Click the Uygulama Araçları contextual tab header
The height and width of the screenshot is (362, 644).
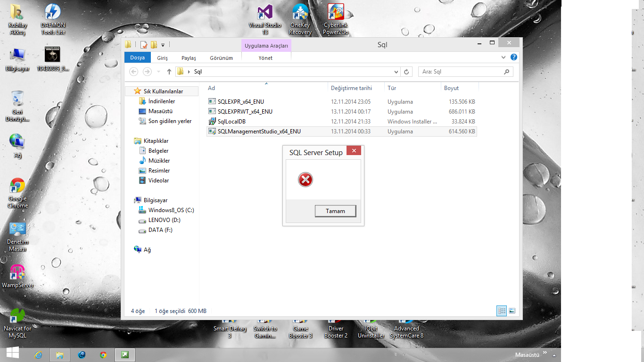pos(266,46)
